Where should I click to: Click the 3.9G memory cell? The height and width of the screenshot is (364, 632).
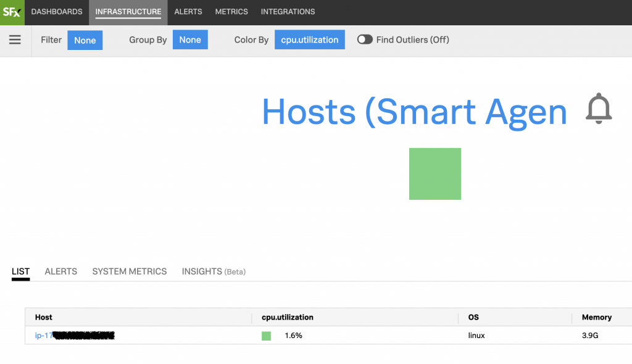[590, 336]
